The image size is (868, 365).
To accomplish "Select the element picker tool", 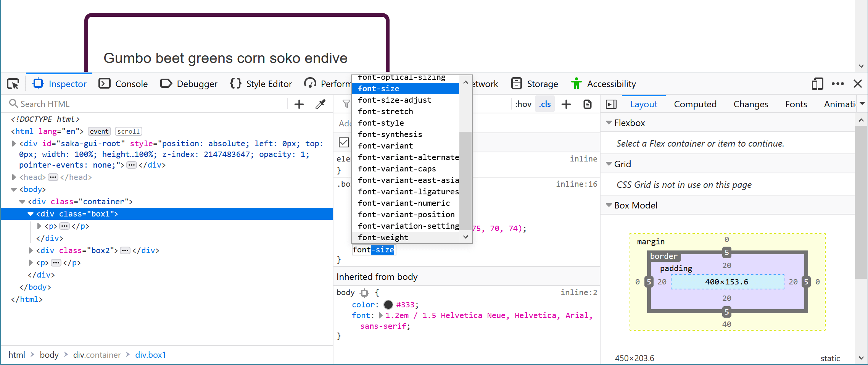I will pyautogui.click(x=13, y=83).
